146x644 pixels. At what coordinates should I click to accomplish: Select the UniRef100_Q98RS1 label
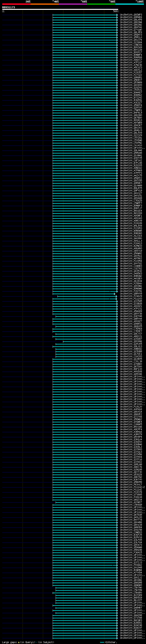131,324
